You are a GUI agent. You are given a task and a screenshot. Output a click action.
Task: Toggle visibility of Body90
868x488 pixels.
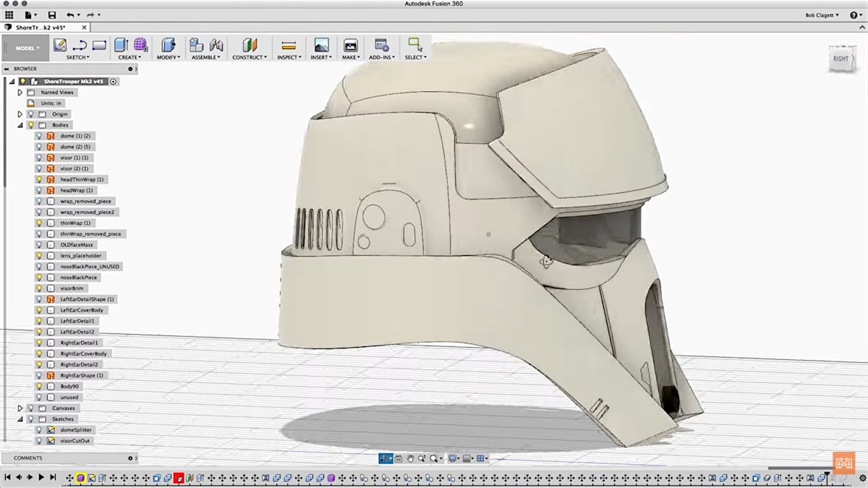(39, 386)
